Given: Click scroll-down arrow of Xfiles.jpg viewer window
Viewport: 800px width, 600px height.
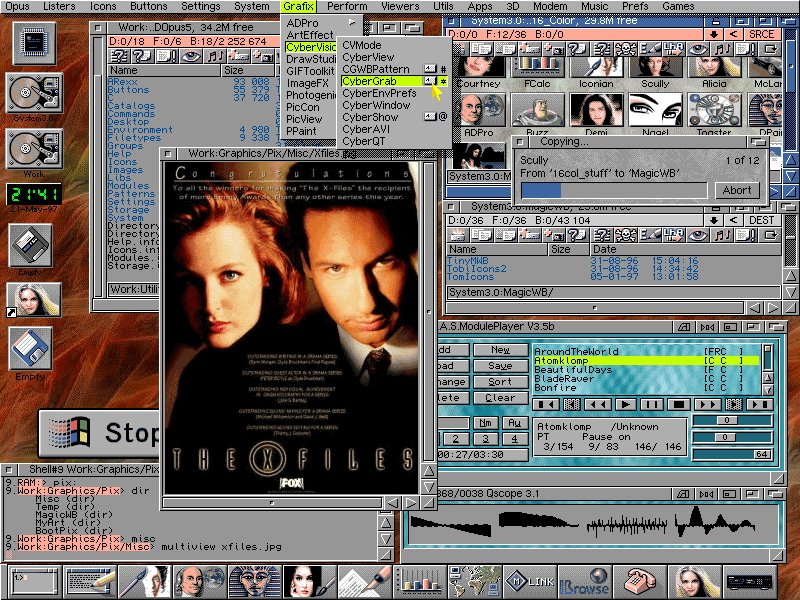Looking at the screenshot, I should 429,487.
